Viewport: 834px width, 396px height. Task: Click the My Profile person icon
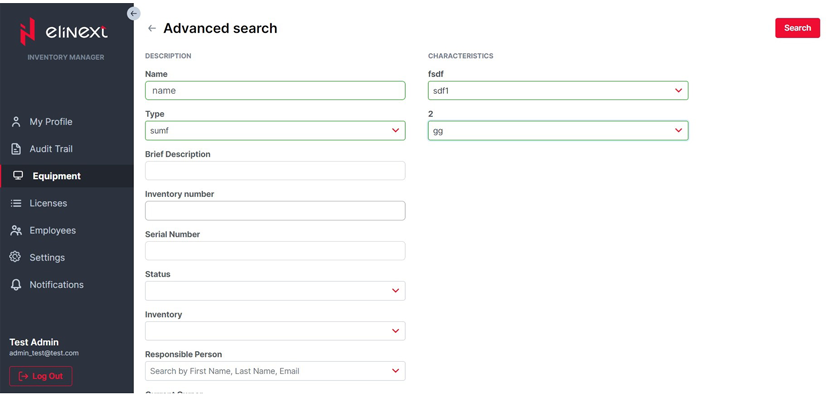pos(16,122)
